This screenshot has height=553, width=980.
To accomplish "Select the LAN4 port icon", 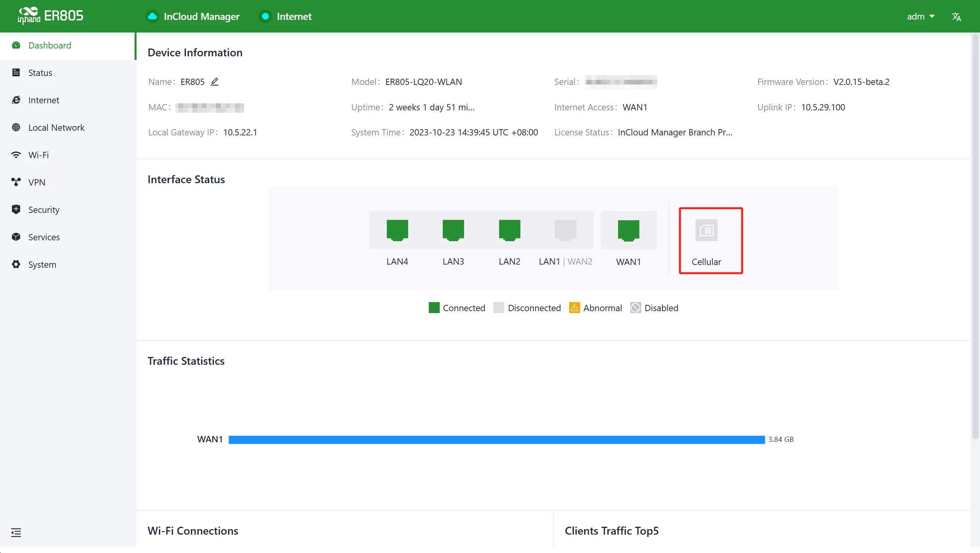I will (397, 230).
